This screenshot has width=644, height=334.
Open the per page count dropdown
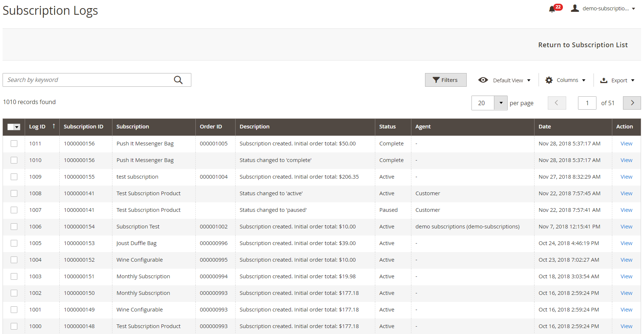coord(501,103)
